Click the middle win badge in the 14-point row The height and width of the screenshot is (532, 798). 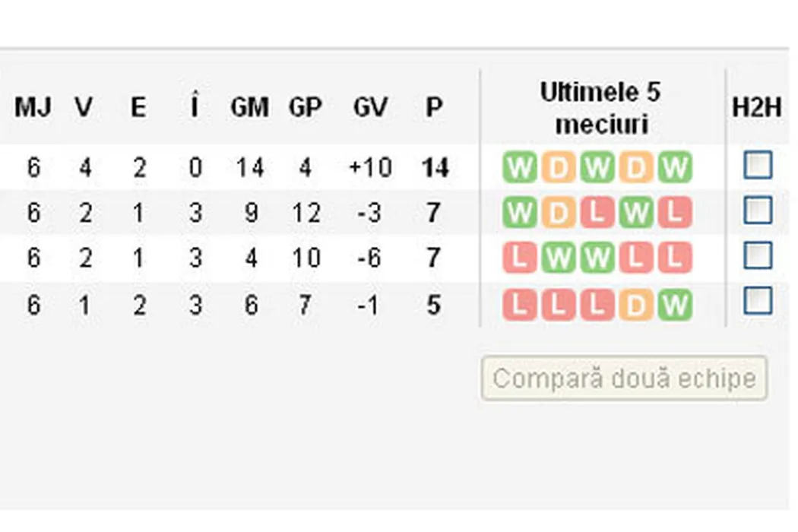point(597,168)
